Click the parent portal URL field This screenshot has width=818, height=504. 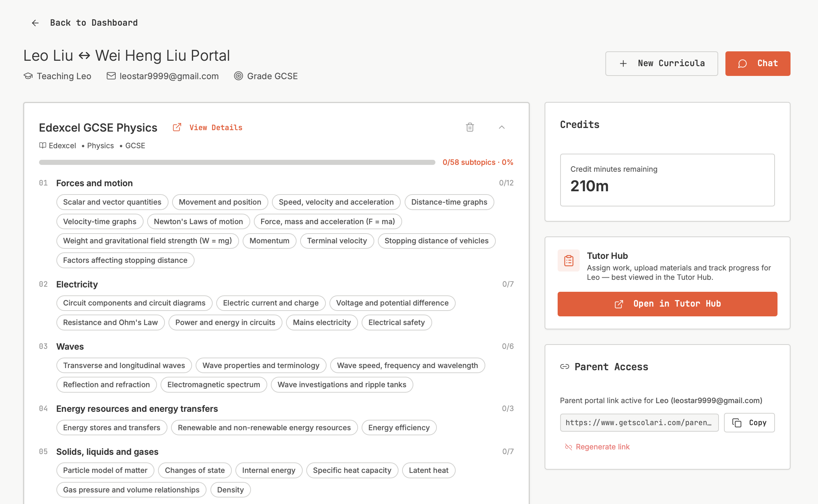point(639,423)
